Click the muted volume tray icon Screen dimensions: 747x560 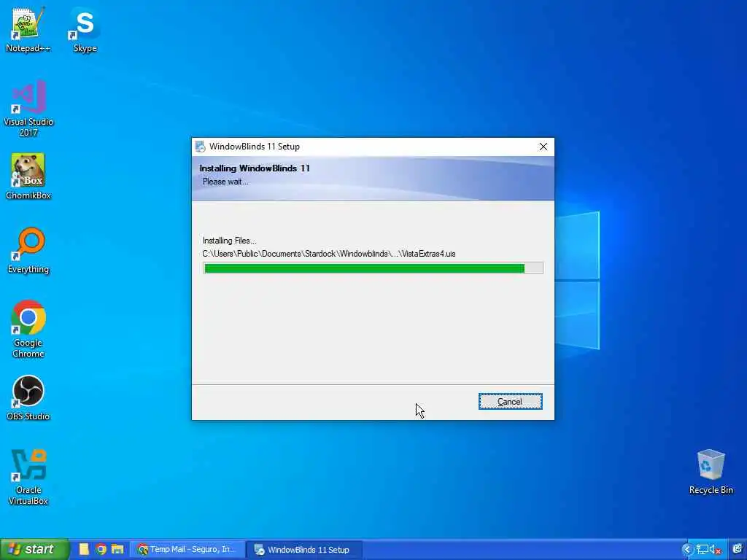[715, 550]
